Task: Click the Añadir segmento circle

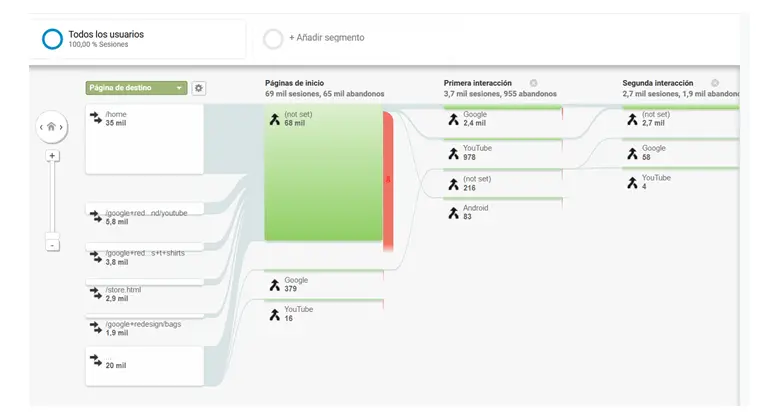Action: tap(272, 38)
